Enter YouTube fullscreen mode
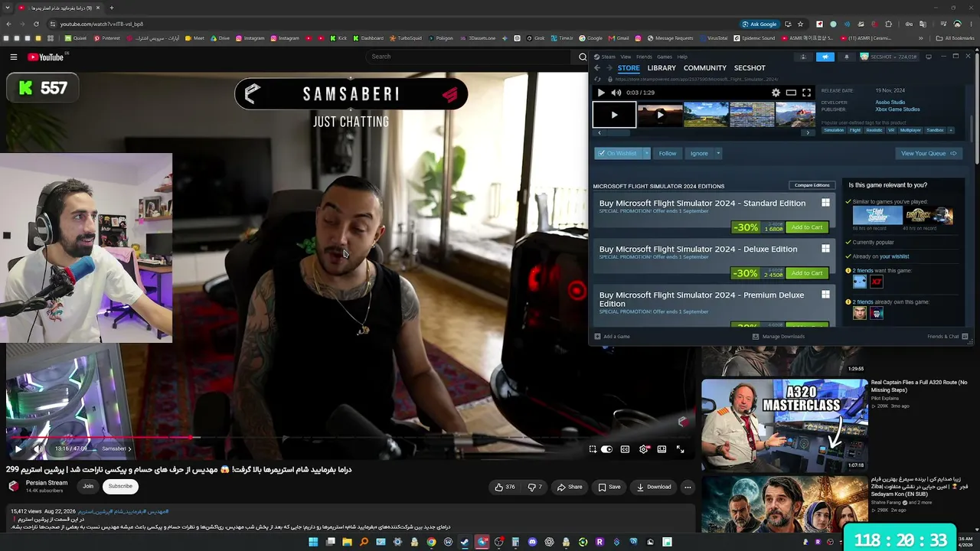The width and height of the screenshot is (980, 551). coord(680,449)
